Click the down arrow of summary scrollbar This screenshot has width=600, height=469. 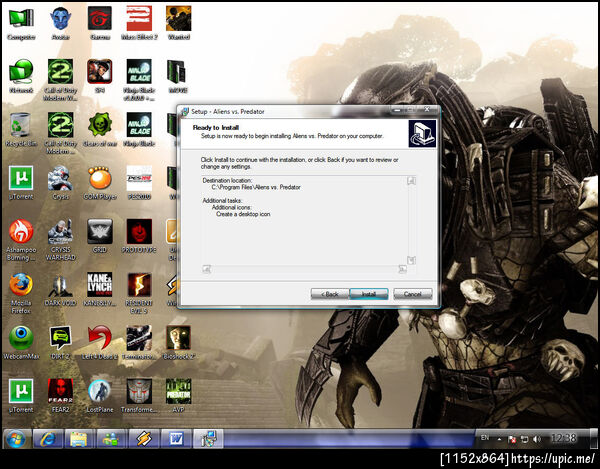click(411, 260)
